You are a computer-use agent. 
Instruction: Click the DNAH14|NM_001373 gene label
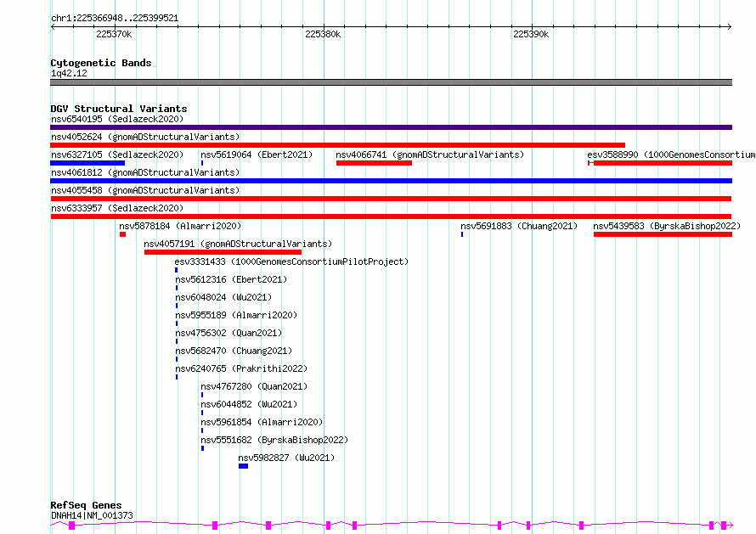point(92,515)
